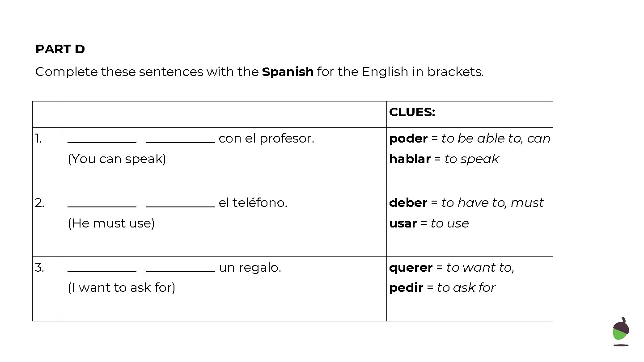Image resolution: width=644 pixels, height=362 pixels.
Task: Click the '(You can speak)' hint text
Action: click(x=117, y=159)
